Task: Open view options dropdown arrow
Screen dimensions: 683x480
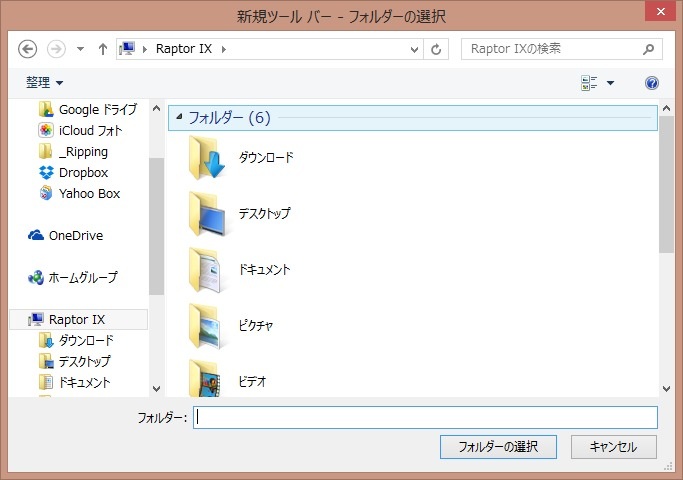Action: (611, 83)
